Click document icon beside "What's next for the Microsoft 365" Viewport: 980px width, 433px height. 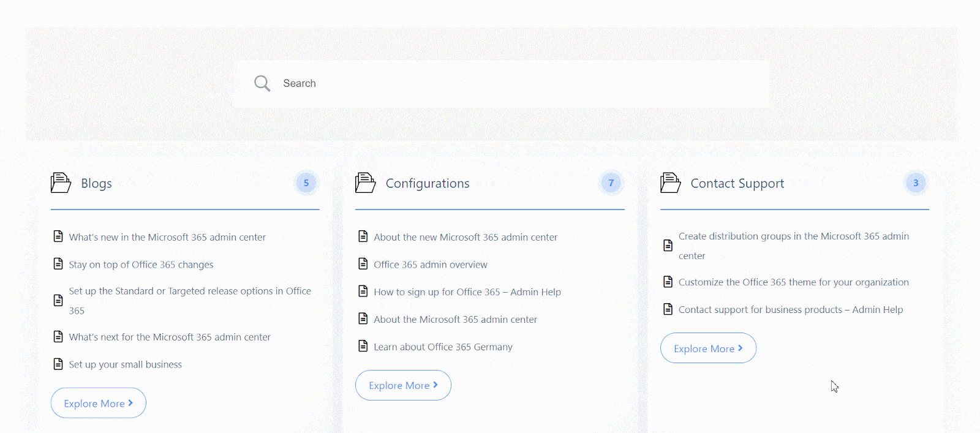tap(58, 336)
